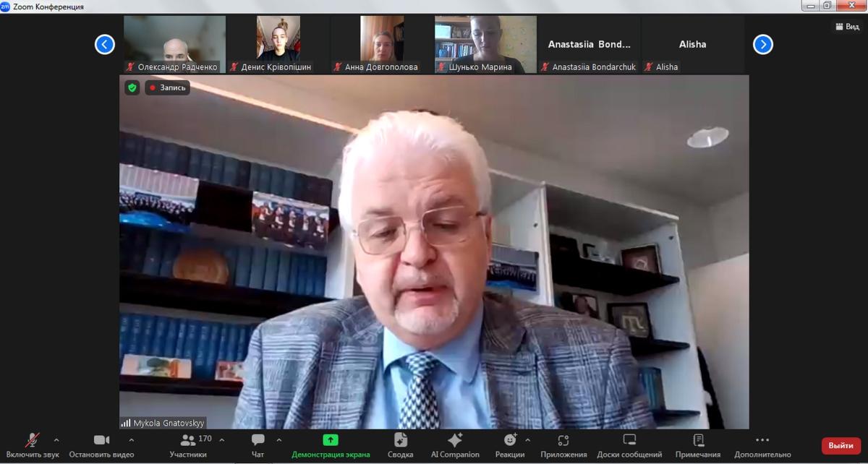Click Zoom app icon in title bar
The height and width of the screenshot is (464, 868).
point(6,7)
